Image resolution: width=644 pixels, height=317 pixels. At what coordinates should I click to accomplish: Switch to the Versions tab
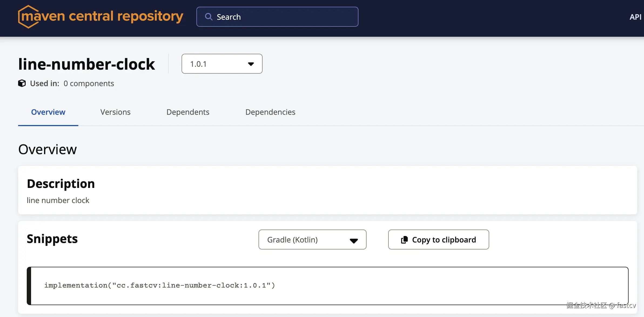115,112
